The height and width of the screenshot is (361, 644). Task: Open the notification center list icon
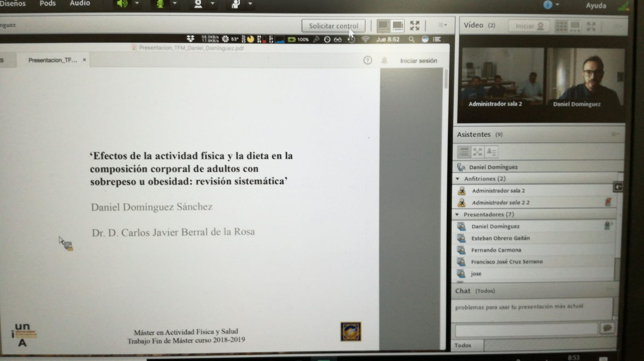tap(437, 39)
